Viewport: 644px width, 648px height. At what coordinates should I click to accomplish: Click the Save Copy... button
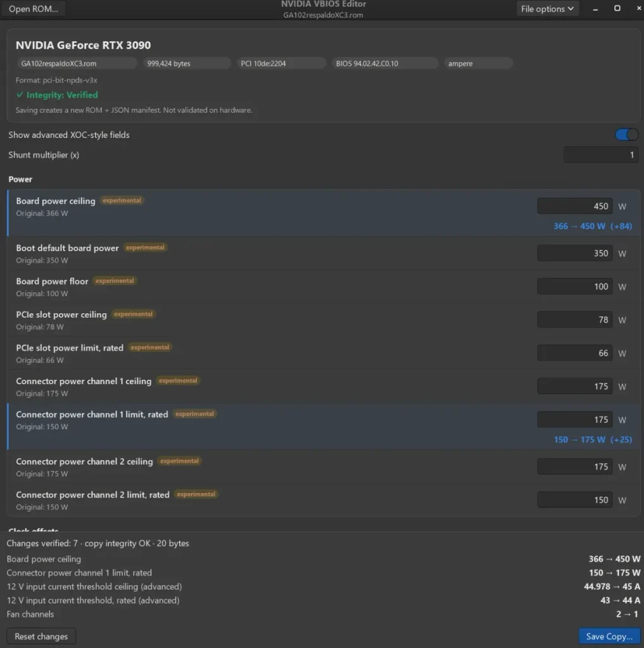pyautogui.click(x=609, y=637)
